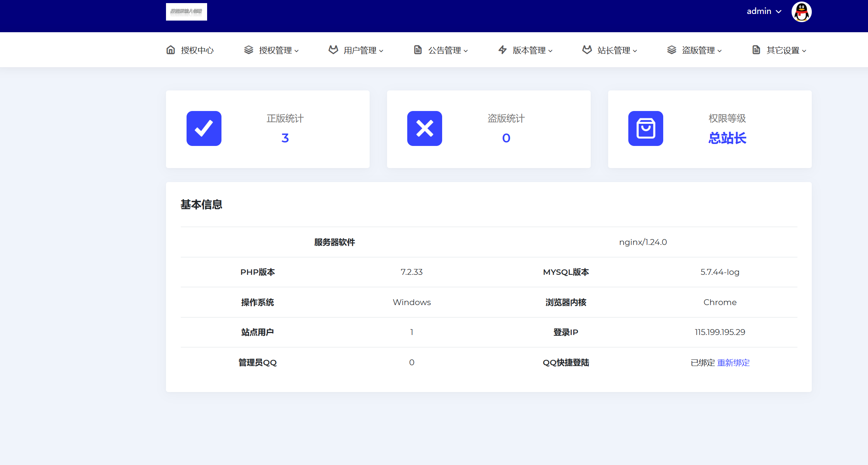The image size is (868, 465).
Task: Open the 公告管理 menu
Action: pos(444,50)
